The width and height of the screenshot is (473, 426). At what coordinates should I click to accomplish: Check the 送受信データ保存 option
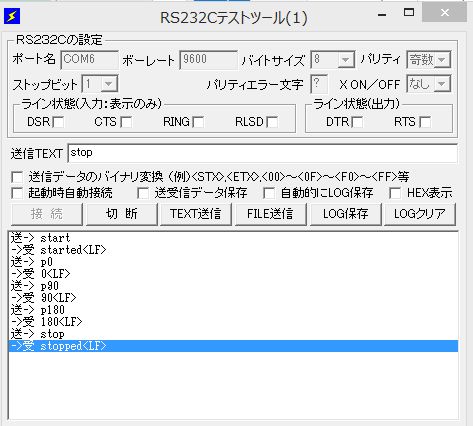[143, 193]
